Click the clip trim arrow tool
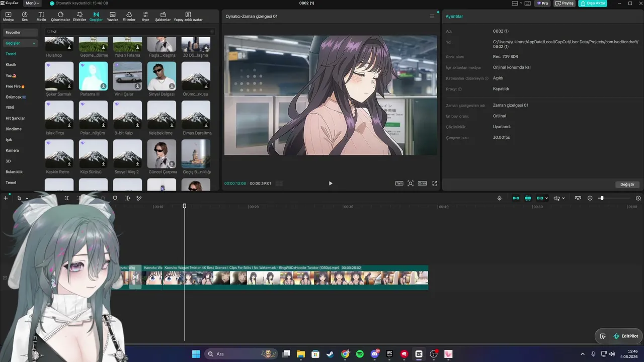The image size is (644, 362). [127, 198]
